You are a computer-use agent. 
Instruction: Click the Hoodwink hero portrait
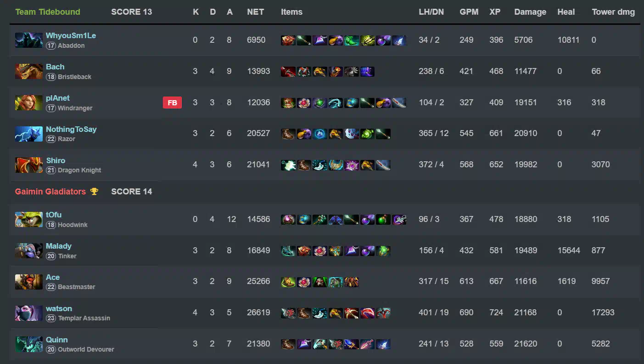[x=29, y=219]
